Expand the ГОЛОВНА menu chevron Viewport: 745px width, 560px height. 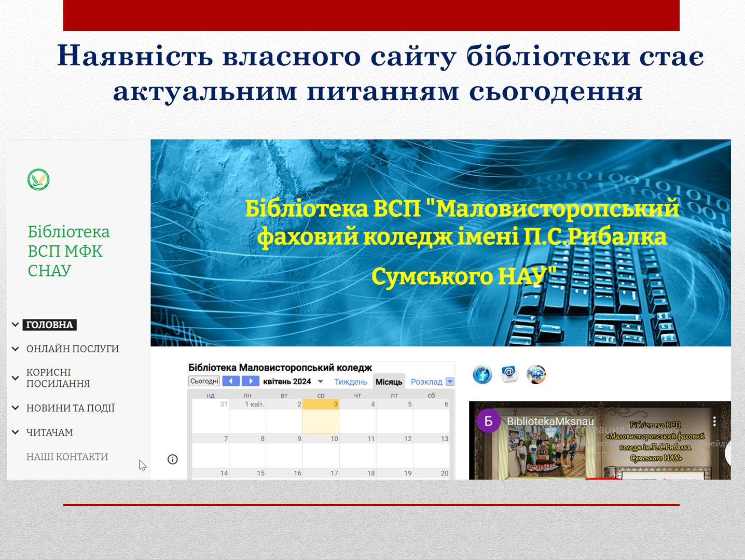point(16,325)
